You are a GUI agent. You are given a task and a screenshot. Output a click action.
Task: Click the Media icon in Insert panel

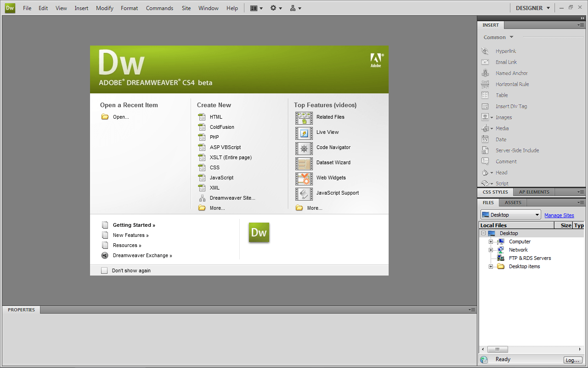pyautogui.click(x=485, y=128)
